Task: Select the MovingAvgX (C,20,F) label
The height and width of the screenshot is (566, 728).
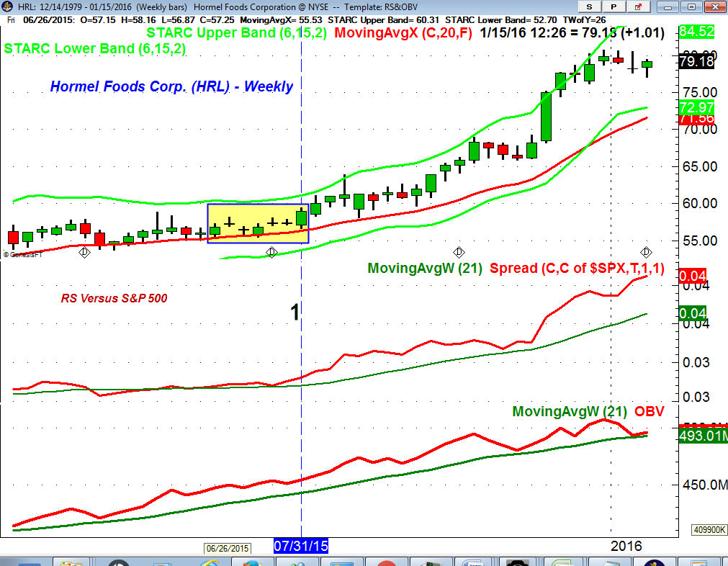Action: (403, 33)
